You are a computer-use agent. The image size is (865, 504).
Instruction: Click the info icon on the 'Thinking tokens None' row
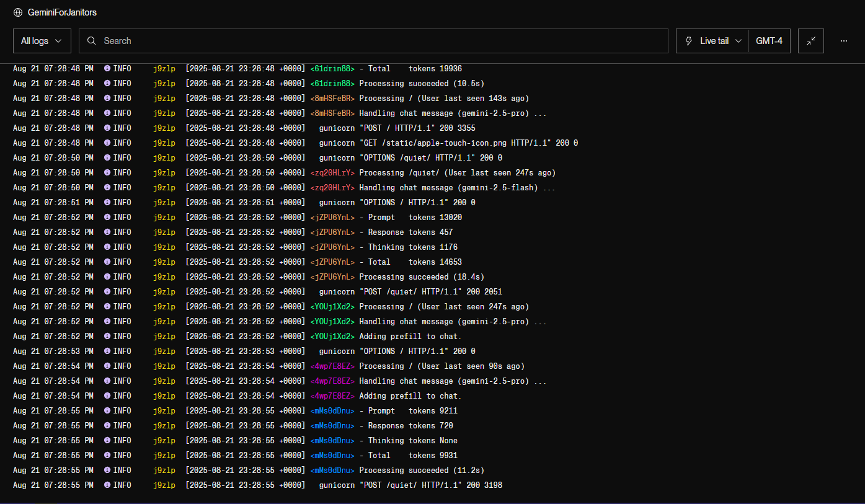(107, 441)
